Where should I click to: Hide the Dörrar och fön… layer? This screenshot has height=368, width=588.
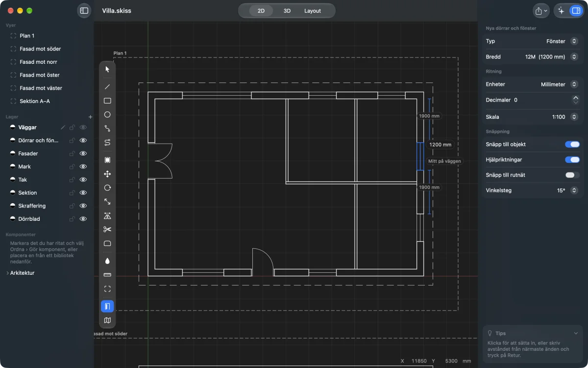83,140
